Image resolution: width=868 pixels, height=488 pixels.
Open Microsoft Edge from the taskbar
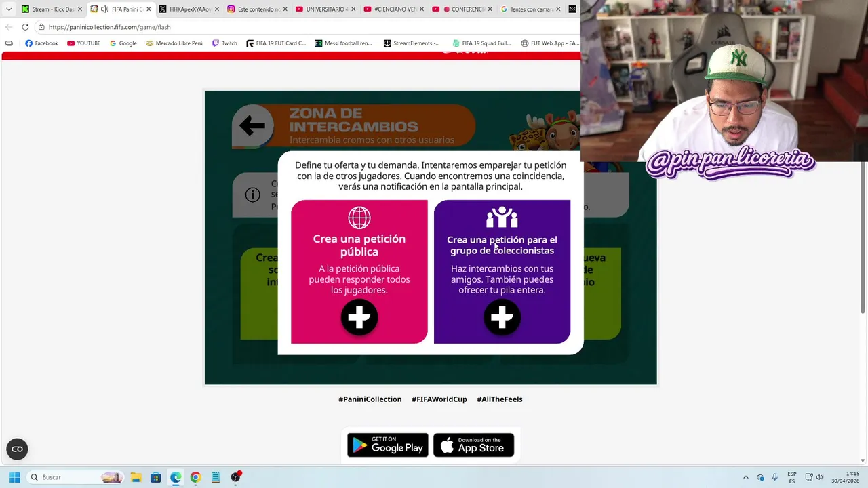[x=176, y=477]
